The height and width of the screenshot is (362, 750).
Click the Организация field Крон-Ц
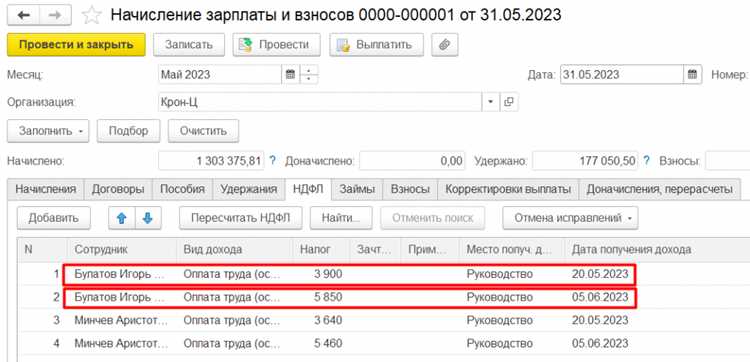coord(320,102)
